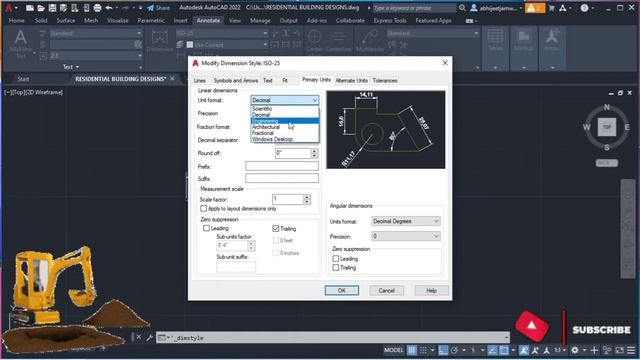Click the ViewCube TOP face
Screen dimensions: 640x360
coord(607,127)
